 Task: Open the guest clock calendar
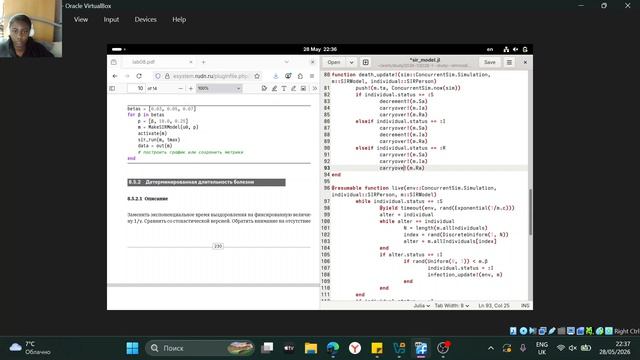[x=320, y=49]
